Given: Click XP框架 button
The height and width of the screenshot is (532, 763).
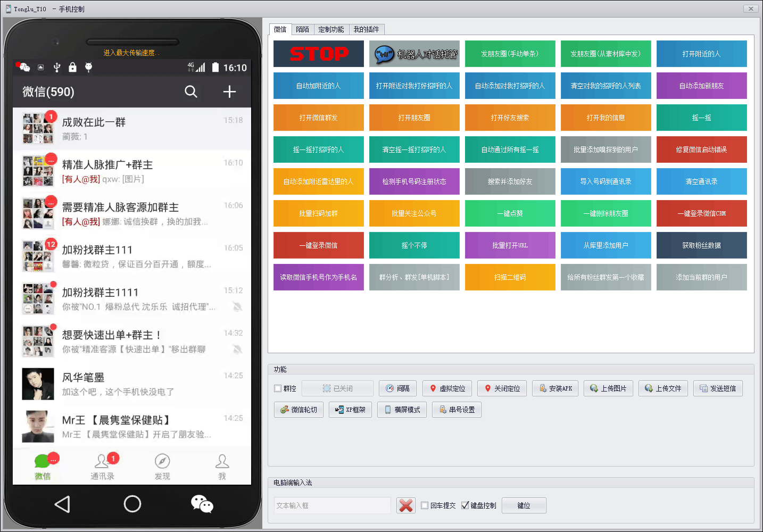Looking at the screenshot, I should [x=351, y=410].
